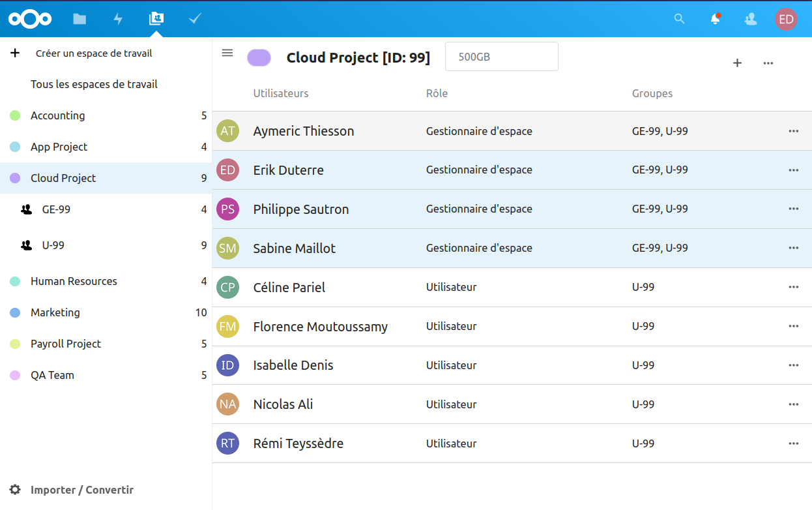Click the SM avatar of Sabine Maillot
Screen dimensions: 812x510
(227, 248)
